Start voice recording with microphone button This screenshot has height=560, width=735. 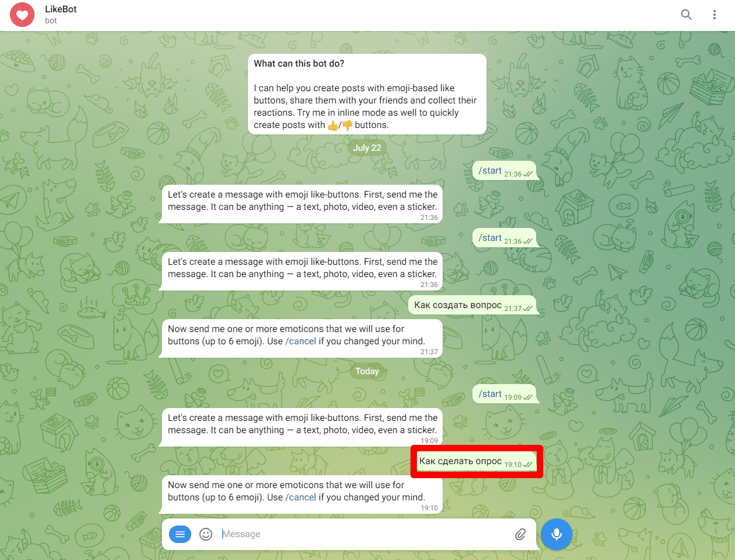[x=556, y=534]
